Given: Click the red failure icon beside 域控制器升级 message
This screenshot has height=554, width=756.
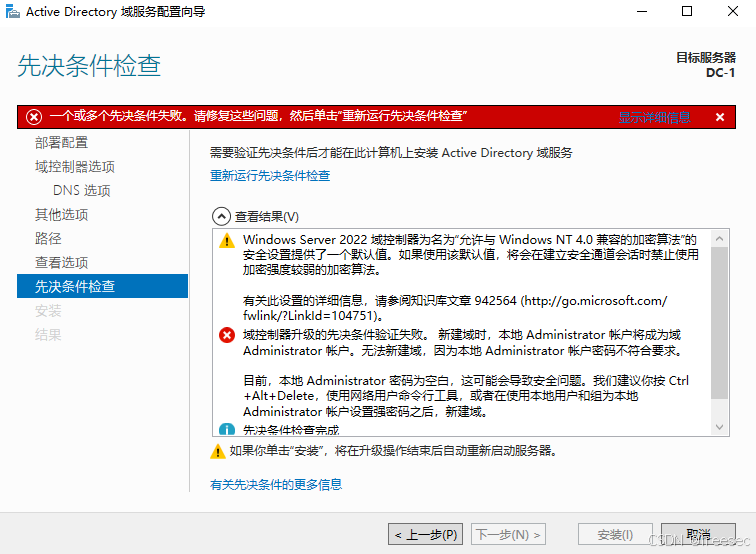Looking at the screenshot, I should point(227,335).
